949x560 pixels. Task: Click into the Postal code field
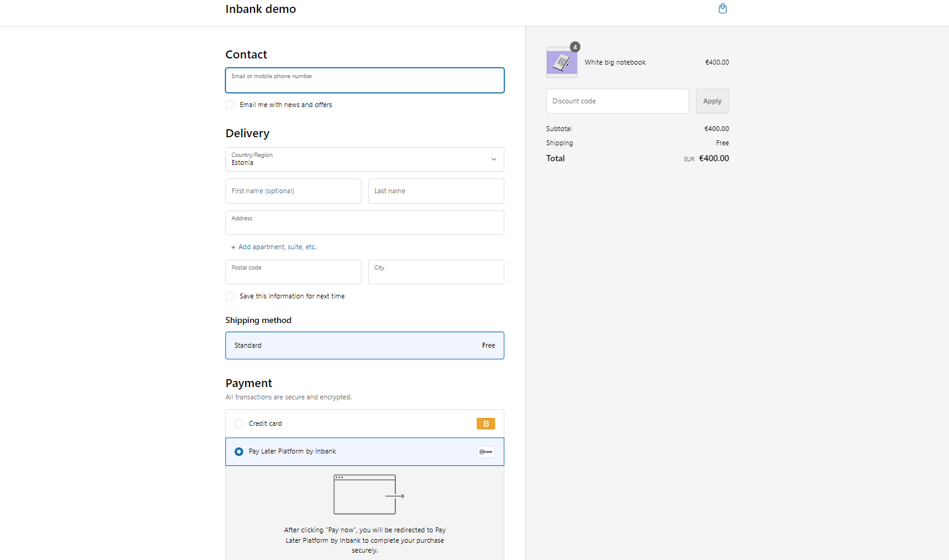click(x=293, y=272)
